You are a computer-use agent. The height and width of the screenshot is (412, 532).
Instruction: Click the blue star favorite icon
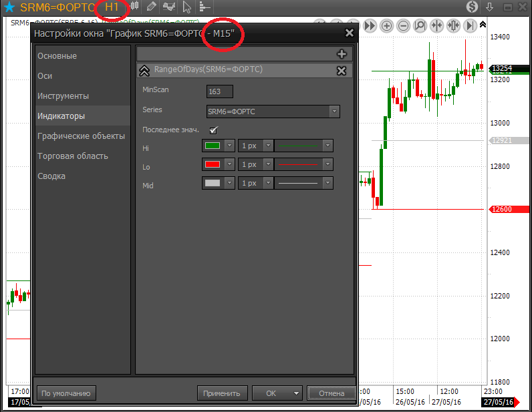point(9,7)
